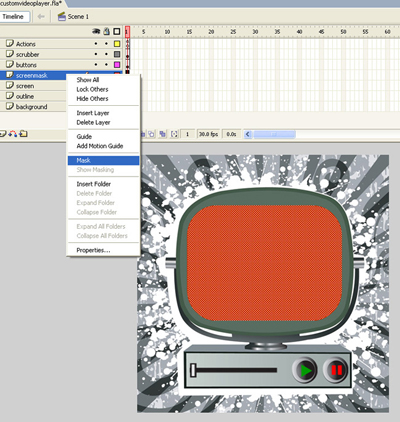Image resolution: width=400 pixels, height=422 pixels.
Task: Toggle lock dot of Actions layer
Action: tap(106, 44)
